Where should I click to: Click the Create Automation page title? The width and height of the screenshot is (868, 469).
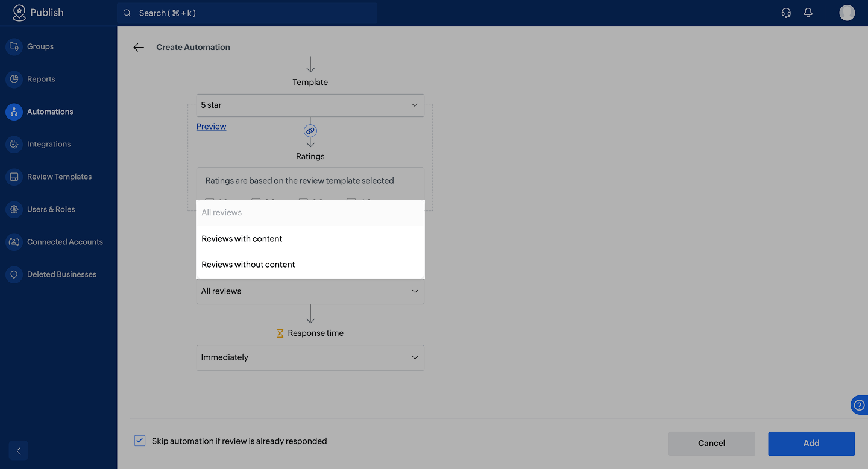(193, 47)
